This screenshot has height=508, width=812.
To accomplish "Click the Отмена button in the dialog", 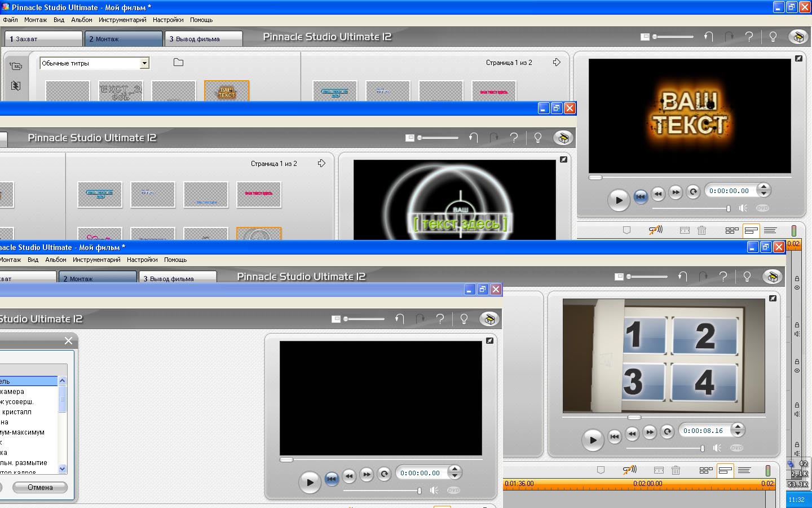I will point(40,487).
